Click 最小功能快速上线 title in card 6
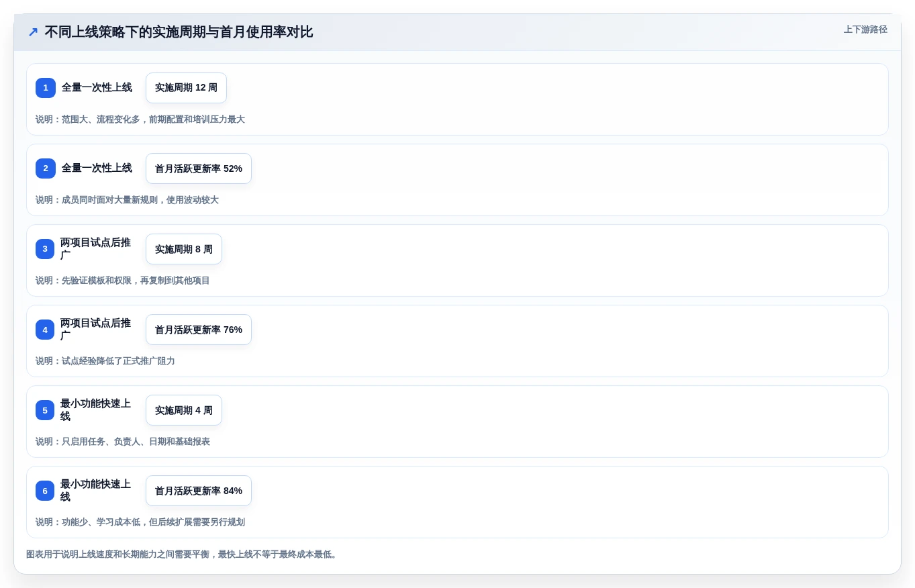 [x=96, y=491]
